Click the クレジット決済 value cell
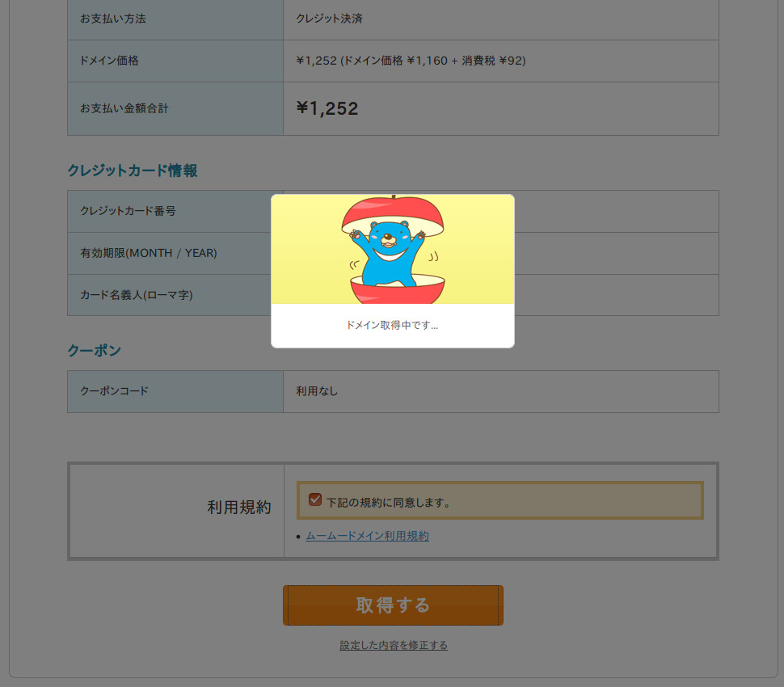The image size is (784, 687). (x=501, y=19)
